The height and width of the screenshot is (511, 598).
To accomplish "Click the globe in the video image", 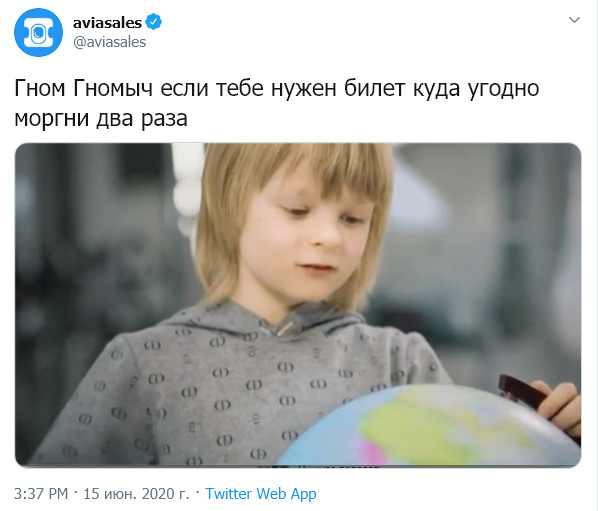I will tap(429, 426).
